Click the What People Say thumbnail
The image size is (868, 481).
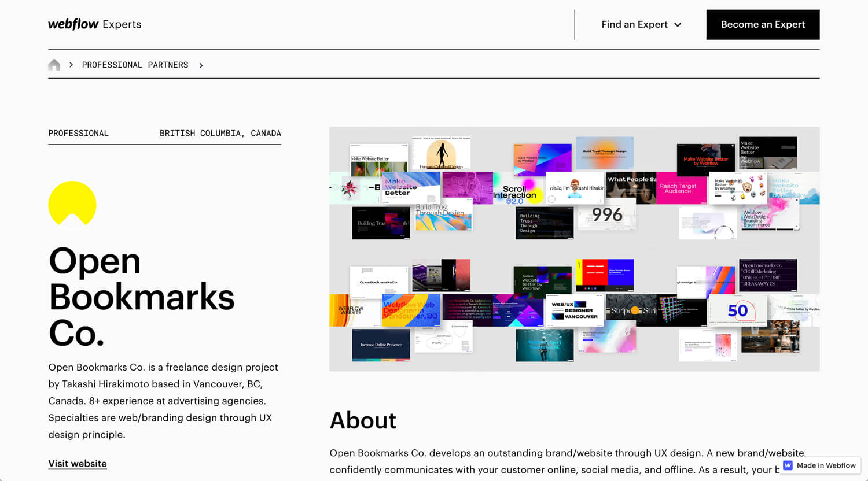[x=631, y=188]
